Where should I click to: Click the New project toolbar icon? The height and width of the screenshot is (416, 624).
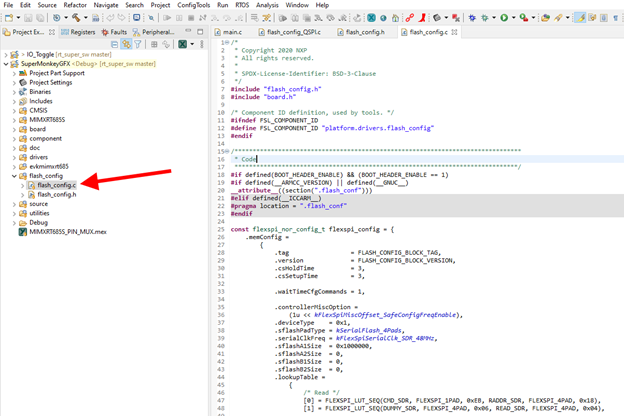pyautogui.click(x=9, y=18)
